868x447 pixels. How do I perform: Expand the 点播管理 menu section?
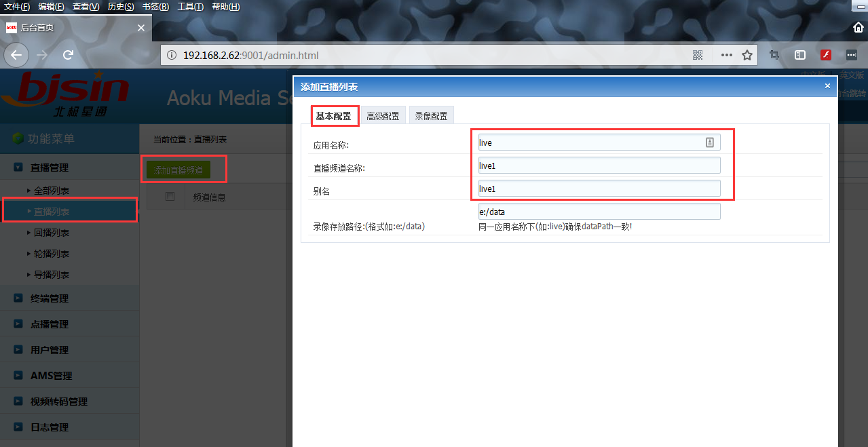tap(69, 324)
